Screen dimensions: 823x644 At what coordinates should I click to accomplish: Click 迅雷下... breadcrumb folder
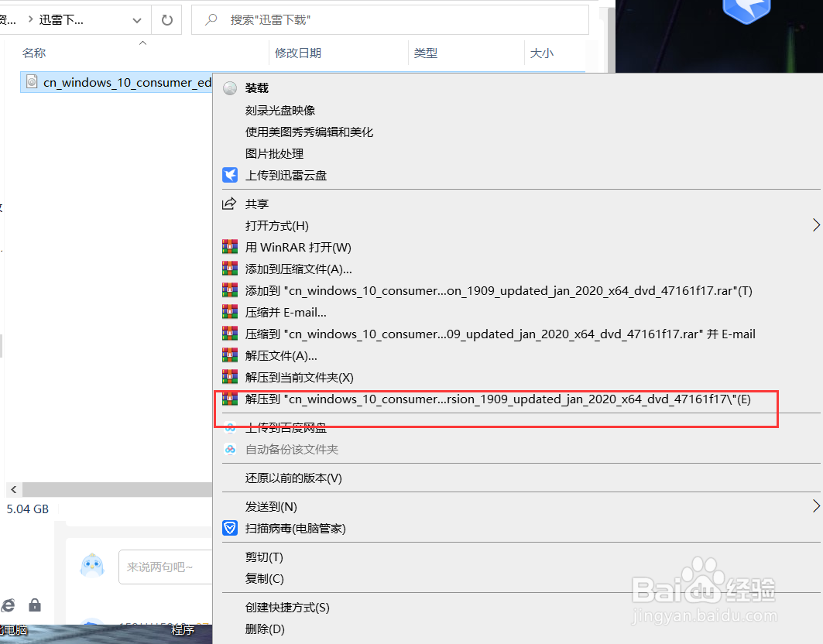coord(61,20)
